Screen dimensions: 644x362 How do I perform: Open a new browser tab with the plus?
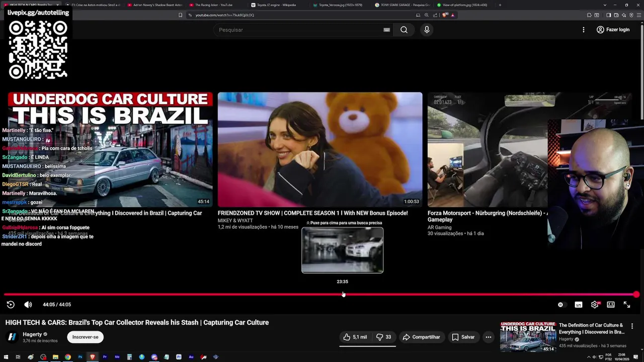point(500,5)
